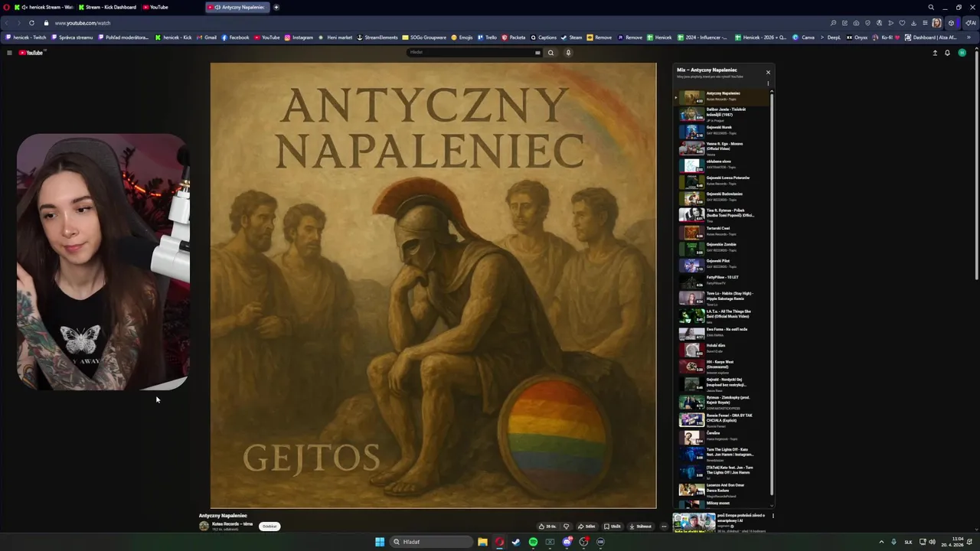Select 'Vesna ft. Ego - Moravo' playlist entry
980x551 pixels.
[722, 148]
